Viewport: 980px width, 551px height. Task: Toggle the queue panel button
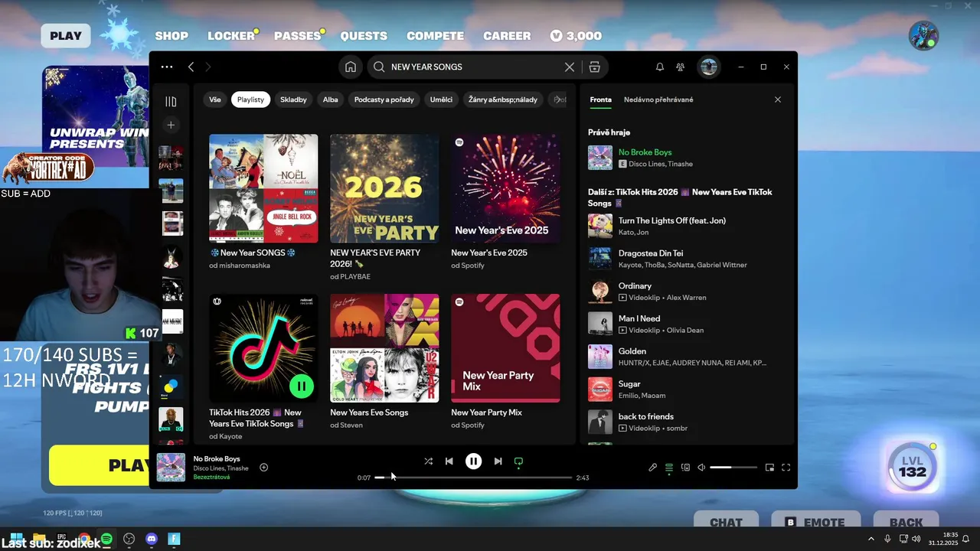click(x=669, y=468)
